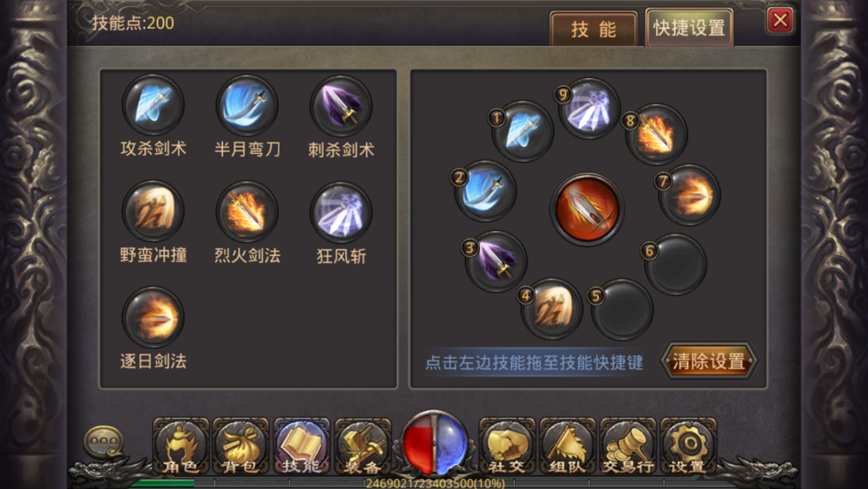
Task: Switch to the 技能 tab
Action: [594, 30]
